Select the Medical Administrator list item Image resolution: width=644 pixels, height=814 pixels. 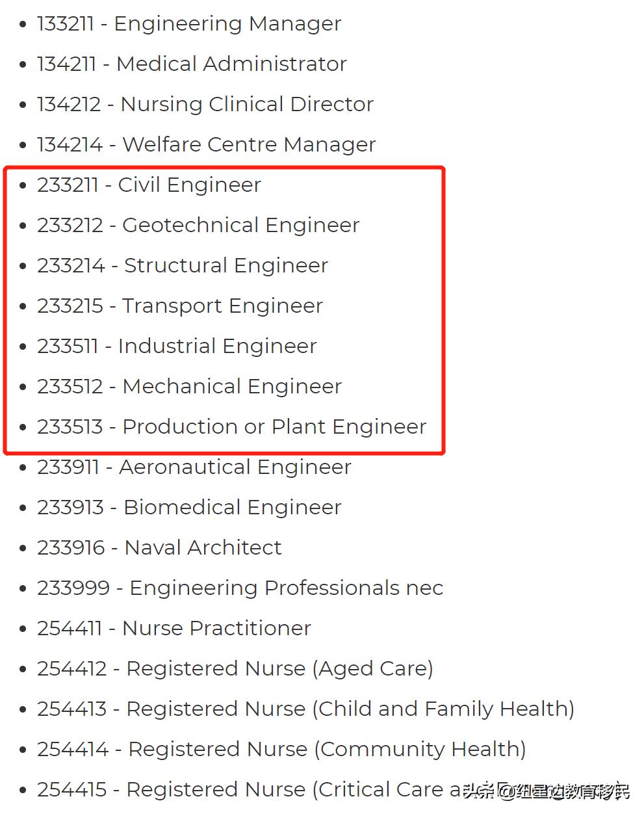[x=192, y=64]
